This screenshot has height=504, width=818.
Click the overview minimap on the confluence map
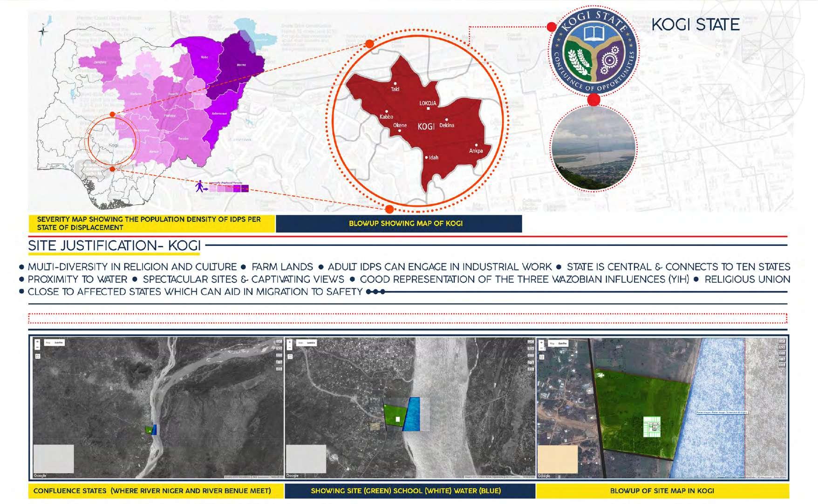point(54,459)
